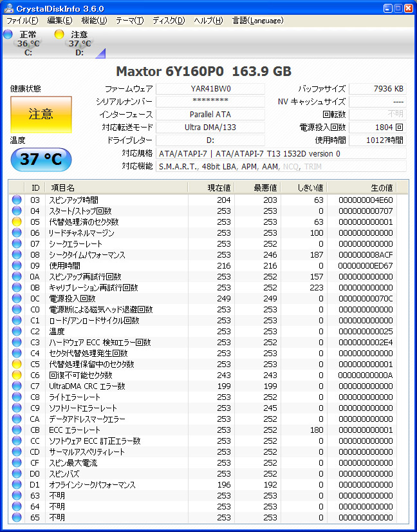Open the 機能(U) menu
The height and width of the screenshot is (532, 417).
[94, 21]
